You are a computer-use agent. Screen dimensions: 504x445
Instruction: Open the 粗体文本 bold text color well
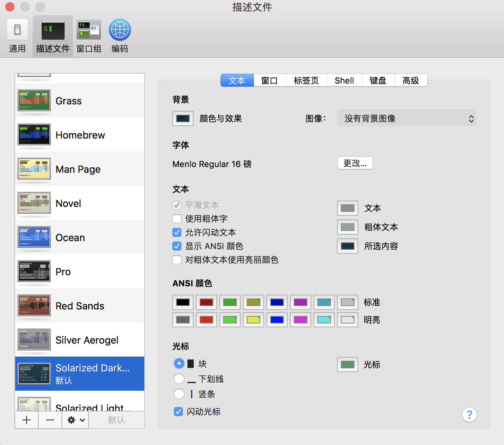(348, 227)
